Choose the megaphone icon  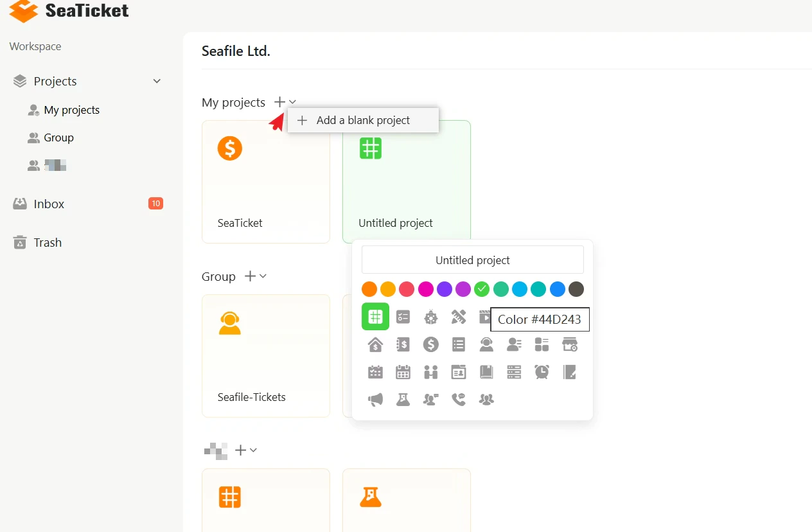coord(375,399)
